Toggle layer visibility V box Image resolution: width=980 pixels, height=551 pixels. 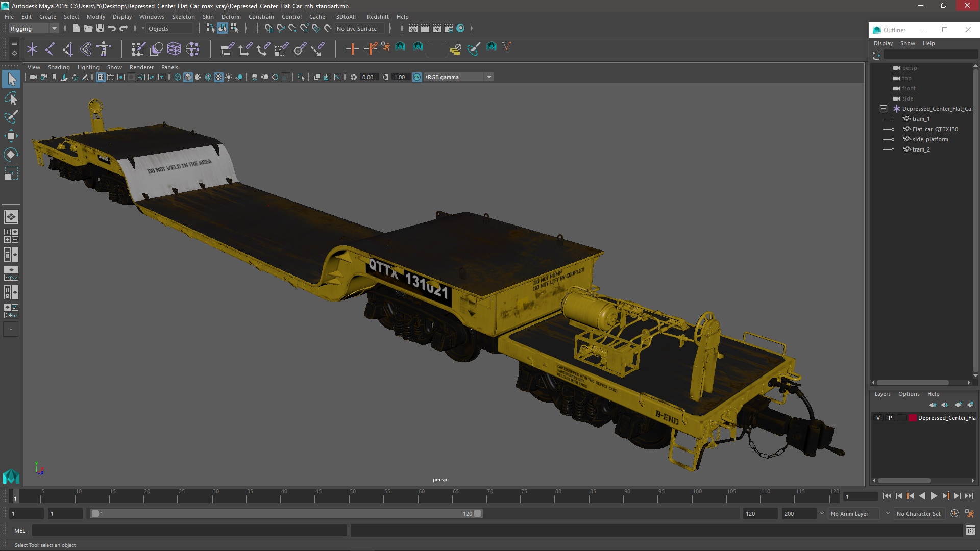pyautogui.click(x=878, y=418)
